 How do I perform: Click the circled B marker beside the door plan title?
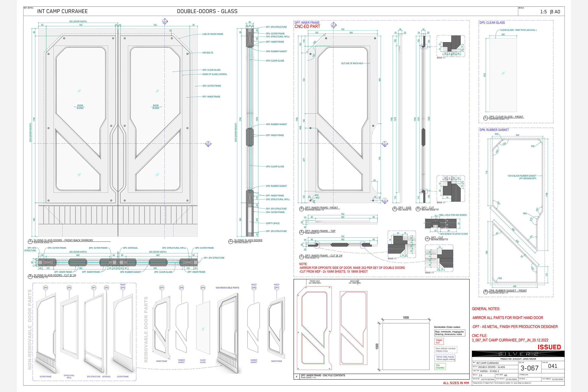click(30, 276)
